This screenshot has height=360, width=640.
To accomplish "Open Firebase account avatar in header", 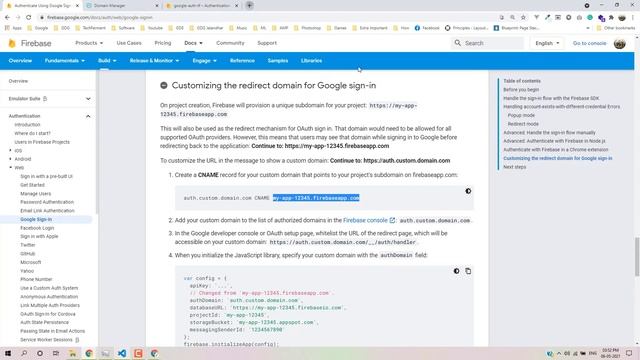I will [x=620, y=43].
